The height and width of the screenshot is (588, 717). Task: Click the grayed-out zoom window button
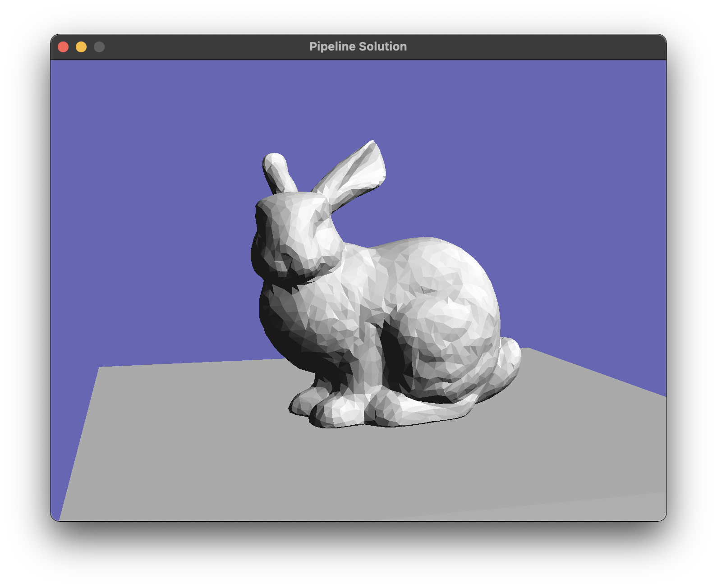(x=99, y=47)
